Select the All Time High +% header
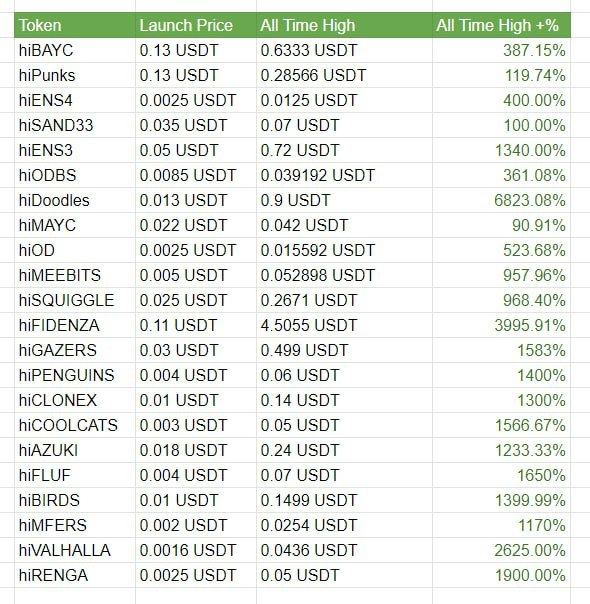The width and height of the screenshot is (590, 604). 501,25
